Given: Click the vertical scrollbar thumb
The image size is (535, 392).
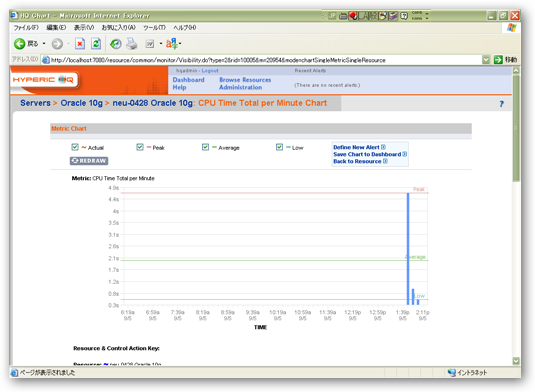Looking at the screenshot, I should coord(516,128).
